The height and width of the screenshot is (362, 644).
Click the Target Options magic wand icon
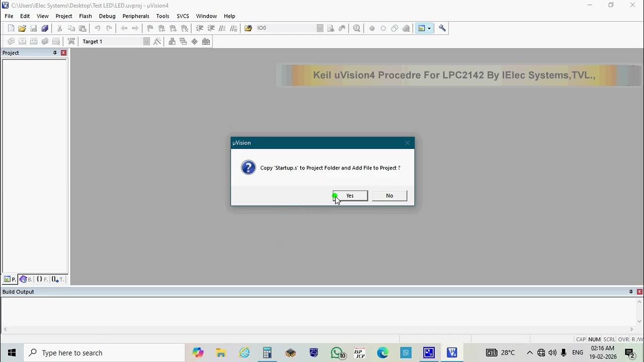click(157, 41)
